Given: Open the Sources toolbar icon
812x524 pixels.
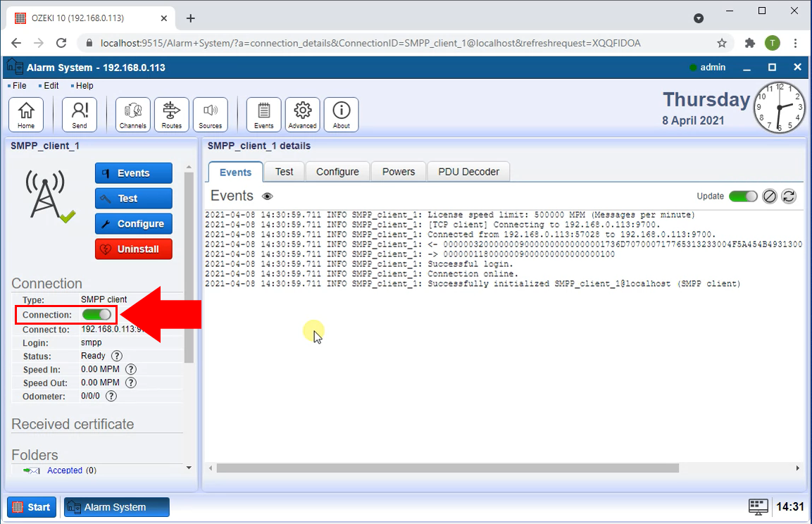Looking at the screenshot, I should pos(211,114).
